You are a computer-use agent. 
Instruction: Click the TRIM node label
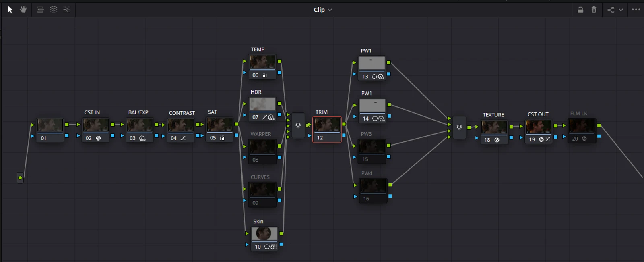pos(322,112)
